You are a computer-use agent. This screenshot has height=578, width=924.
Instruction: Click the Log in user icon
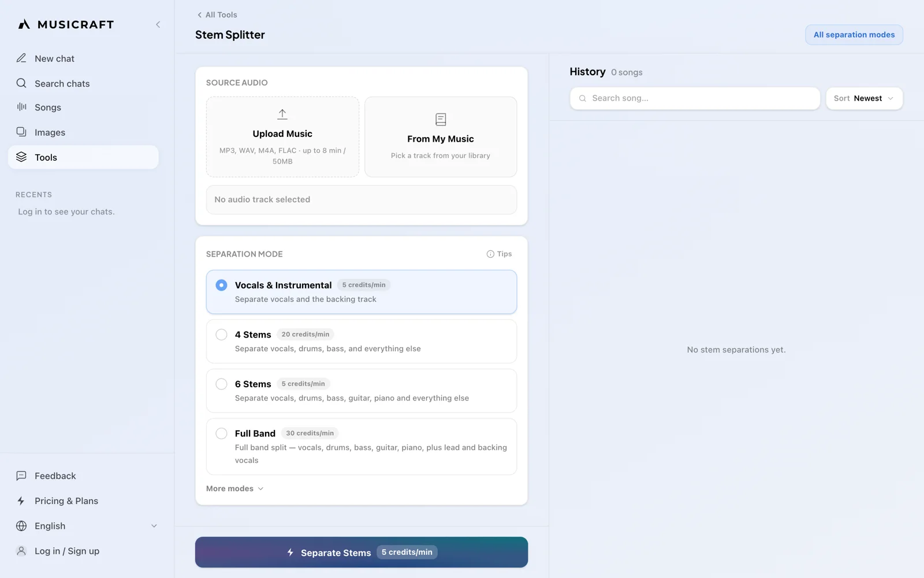tap(21, 551)
